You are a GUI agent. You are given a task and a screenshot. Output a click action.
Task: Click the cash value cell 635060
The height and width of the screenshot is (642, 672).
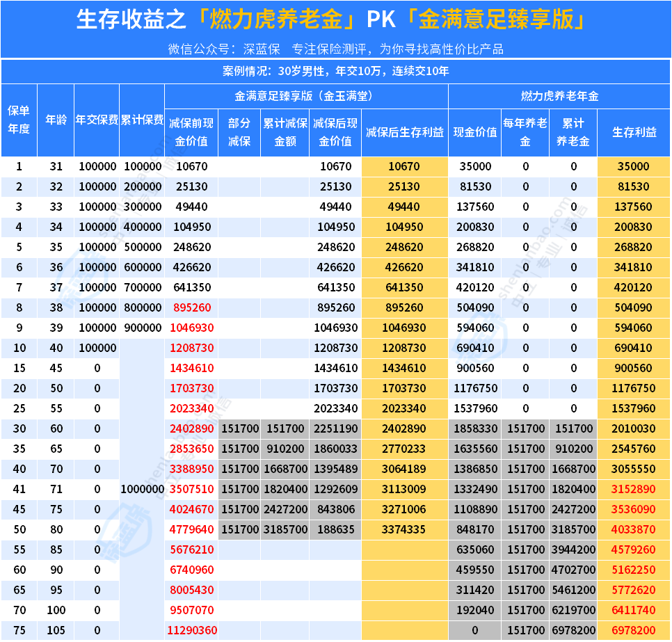click(x=475, y=549)
